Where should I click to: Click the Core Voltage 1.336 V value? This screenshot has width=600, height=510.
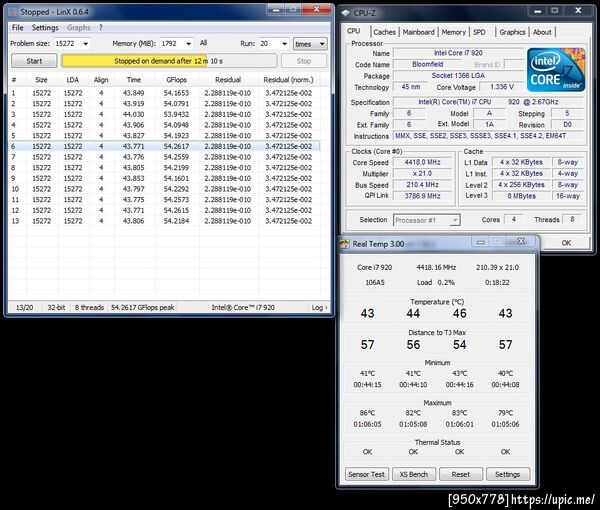(x=502, y=87)
